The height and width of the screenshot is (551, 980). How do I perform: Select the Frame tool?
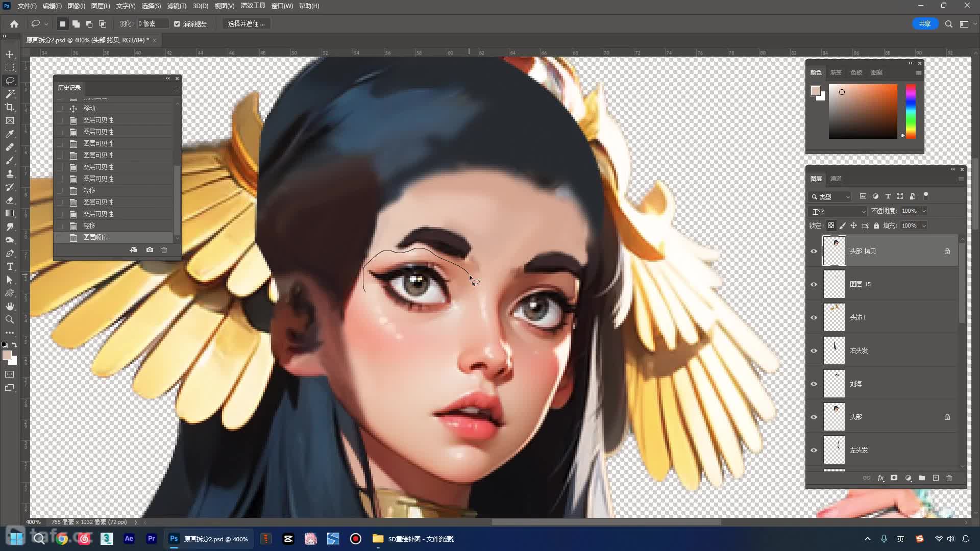[10, 120]
